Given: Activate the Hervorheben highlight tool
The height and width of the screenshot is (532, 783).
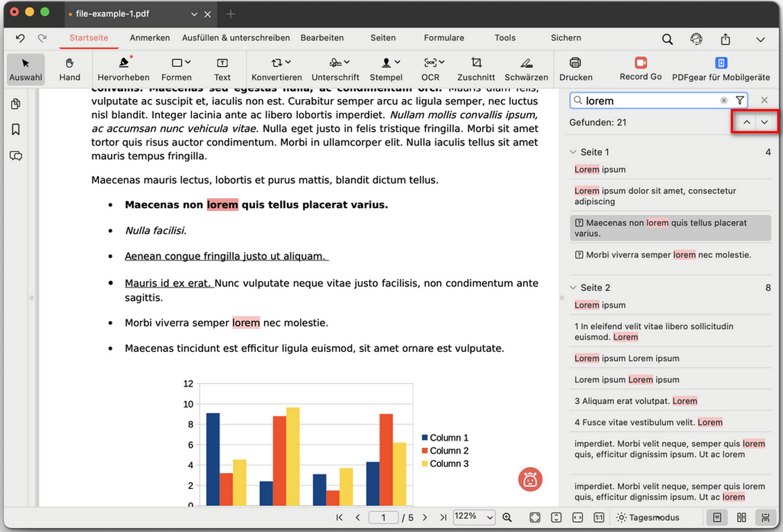Looking at the screenshot, I should point(123,69).
